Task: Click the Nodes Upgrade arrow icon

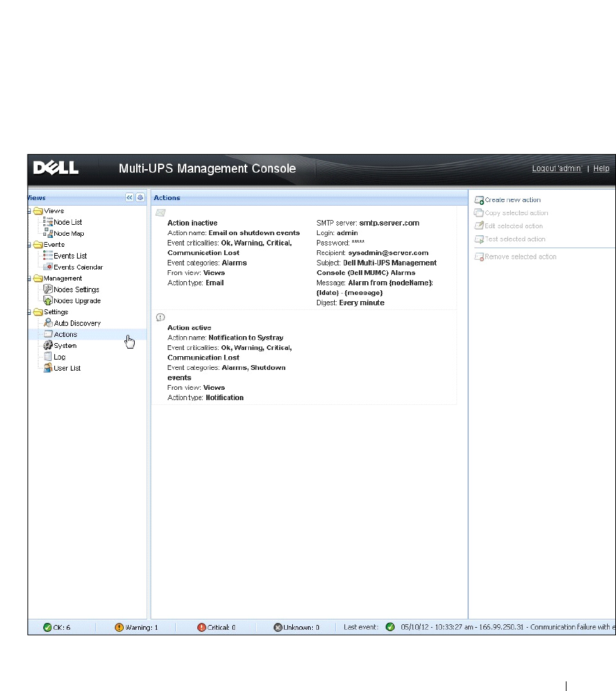Action: 48,300
